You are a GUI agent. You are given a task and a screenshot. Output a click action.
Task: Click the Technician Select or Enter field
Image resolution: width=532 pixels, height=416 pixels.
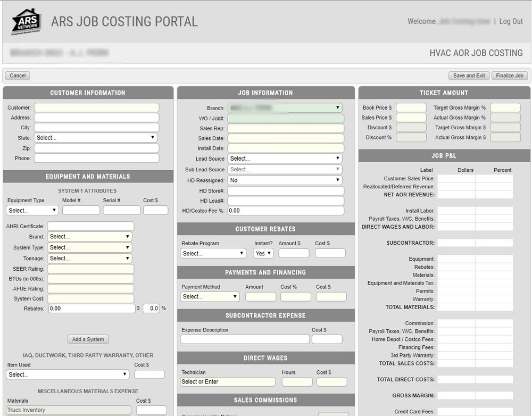coord(228,382)
